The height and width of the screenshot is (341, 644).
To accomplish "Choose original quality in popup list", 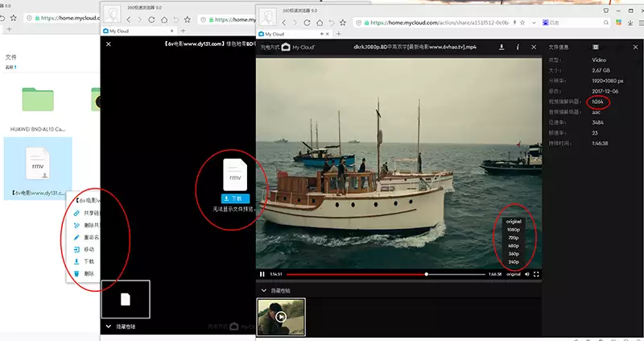I will (514, 222).
